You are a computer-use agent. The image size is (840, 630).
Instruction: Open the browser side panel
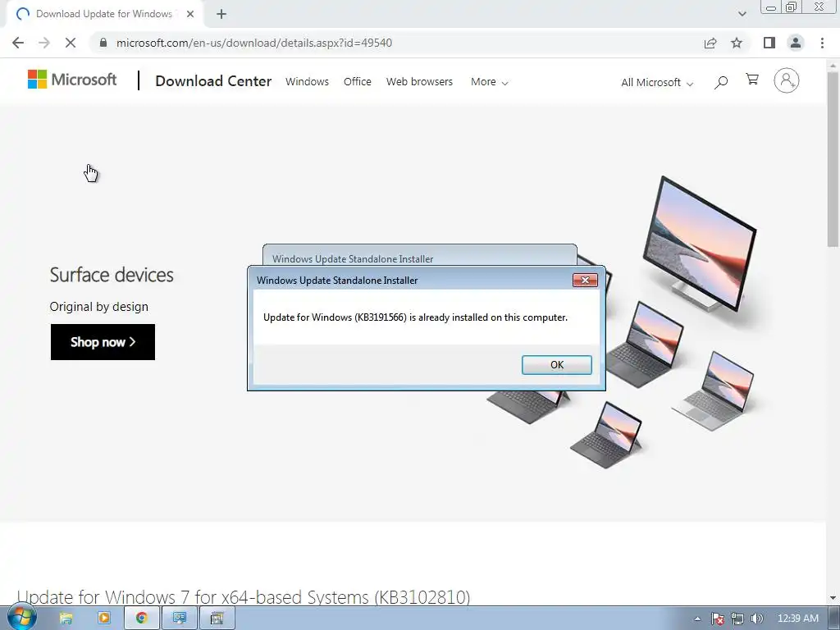pos(769,43)
